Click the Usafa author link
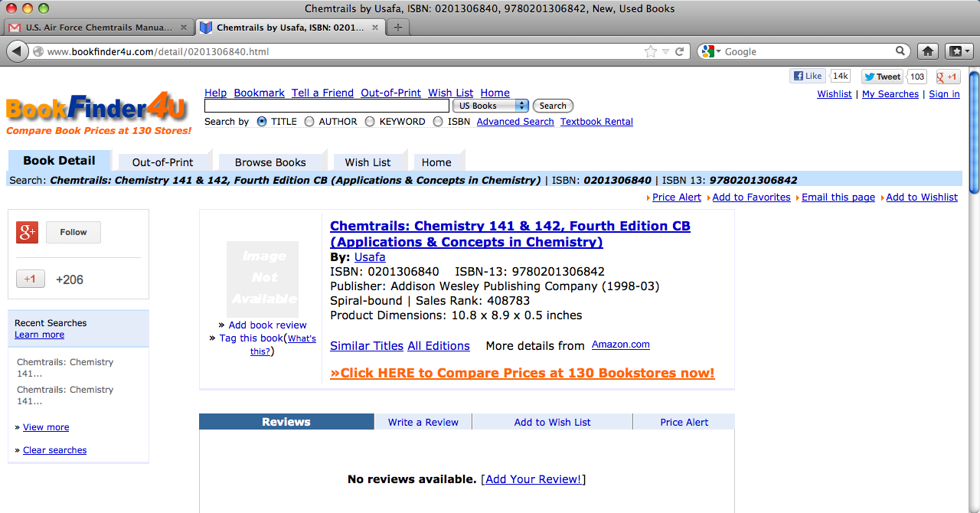980x513 pixels. pyautogui.click(x=370, y=257)
